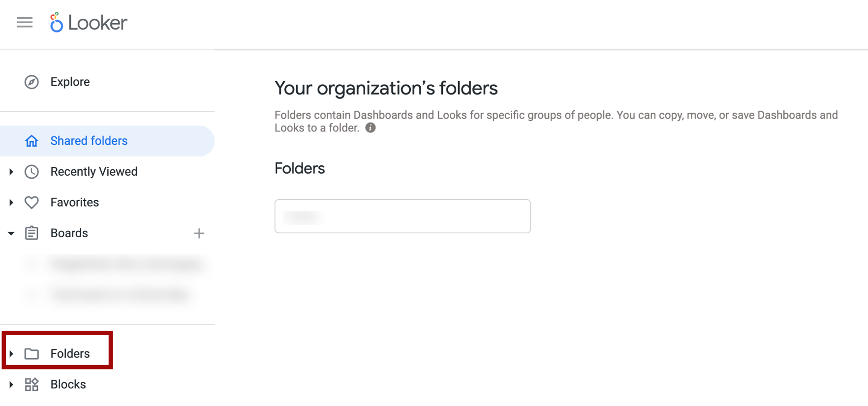
Task: Open the hamburger navigation menu
Action: pyautogui.click(x=24, y=23)
